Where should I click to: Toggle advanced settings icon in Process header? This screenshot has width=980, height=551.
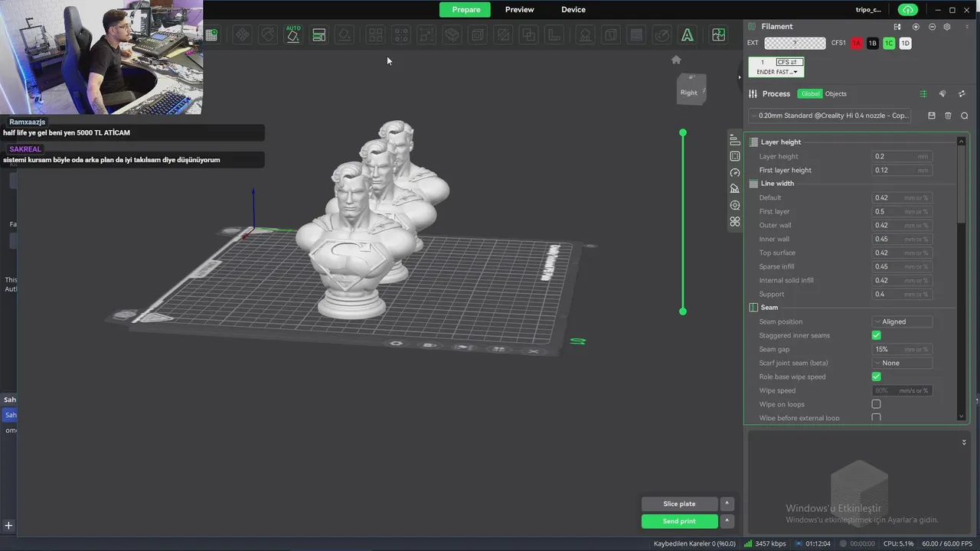tap(923, 94)
